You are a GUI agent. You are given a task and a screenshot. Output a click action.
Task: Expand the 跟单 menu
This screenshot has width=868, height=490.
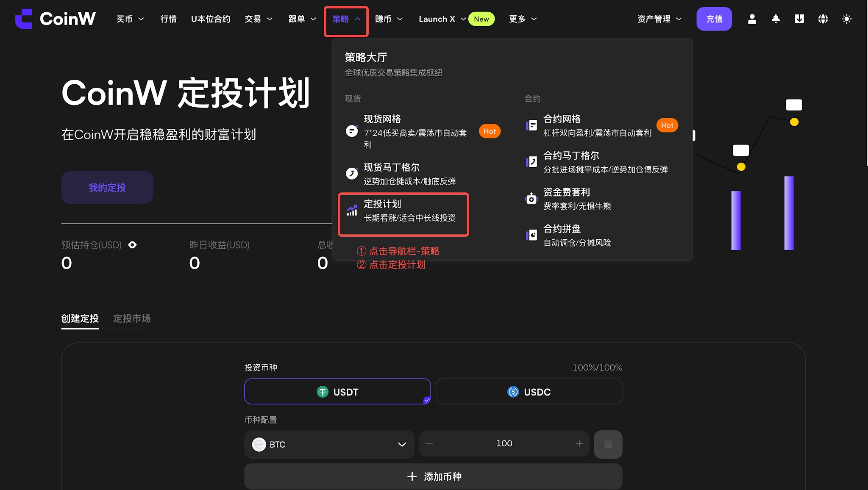pos(302,19)
